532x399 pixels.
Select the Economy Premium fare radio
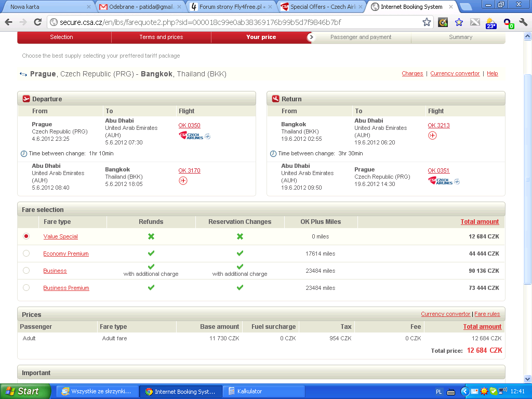pos(26,254)
